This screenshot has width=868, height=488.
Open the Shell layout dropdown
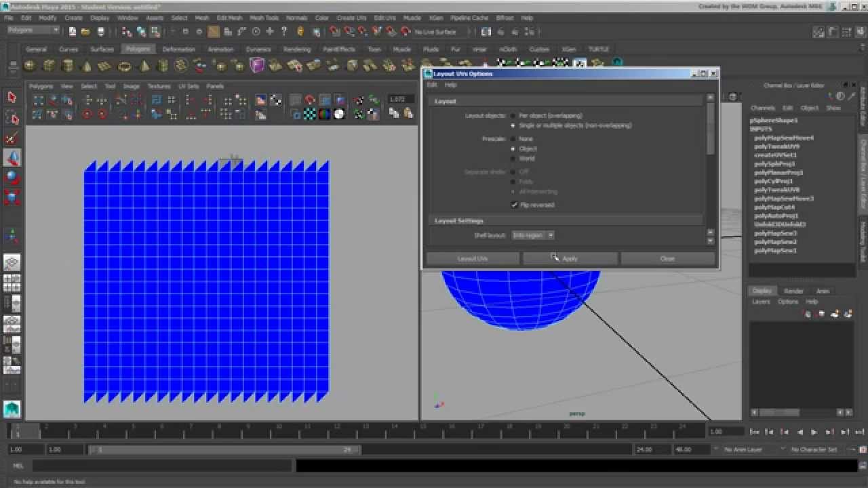tap(533, 235)
